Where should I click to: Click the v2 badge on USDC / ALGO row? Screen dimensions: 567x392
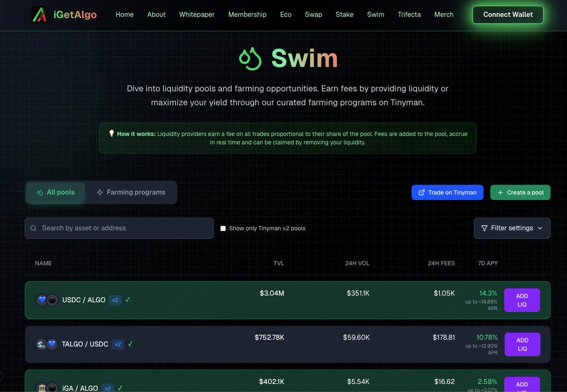(x=115, y=300)
